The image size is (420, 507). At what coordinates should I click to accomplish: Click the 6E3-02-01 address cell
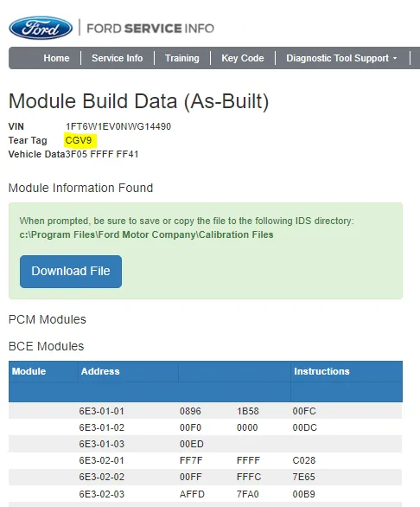102,460
